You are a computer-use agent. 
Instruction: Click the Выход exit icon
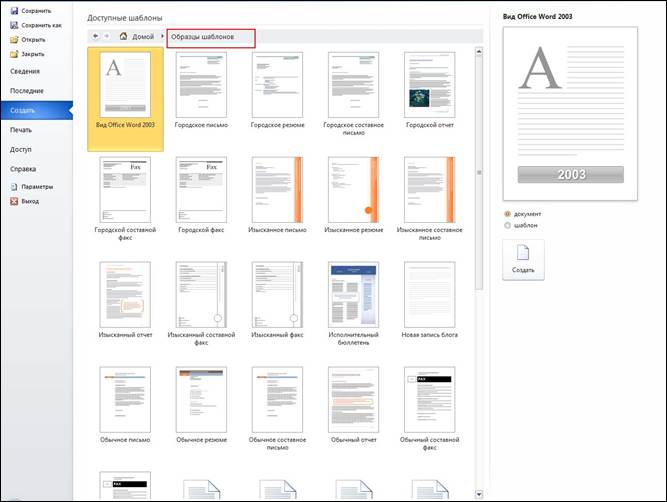tap(14, 201)
